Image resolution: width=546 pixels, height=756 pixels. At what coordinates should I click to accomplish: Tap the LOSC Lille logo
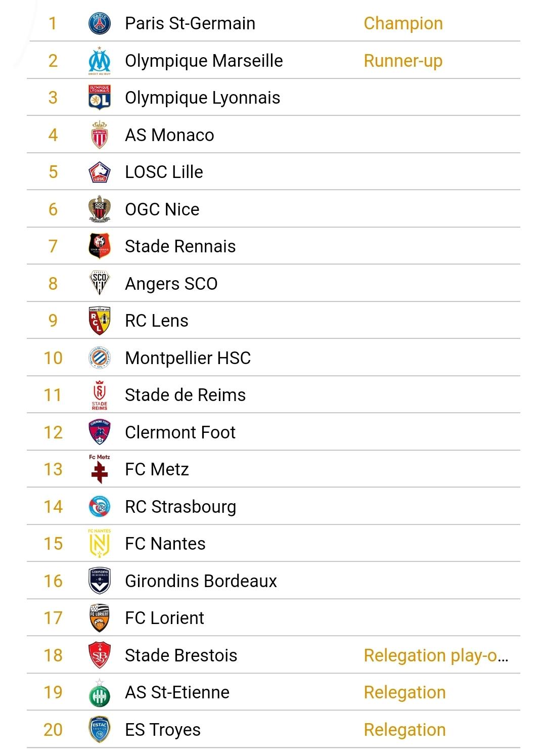[100, 172]
